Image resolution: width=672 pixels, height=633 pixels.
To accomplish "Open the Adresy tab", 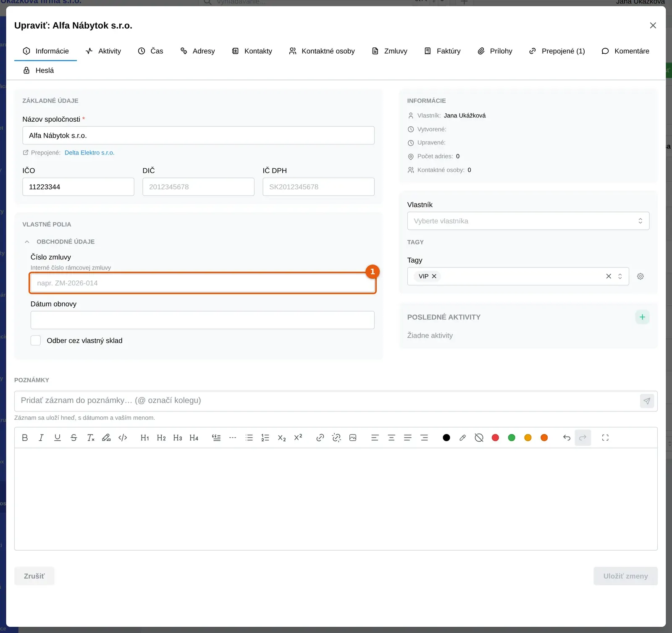I will coord(197,51).
